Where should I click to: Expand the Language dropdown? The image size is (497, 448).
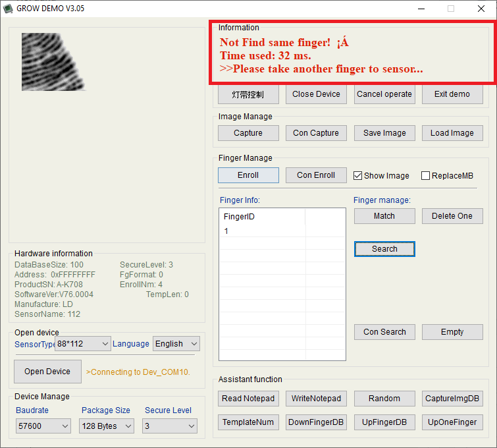[x=176, y=344]
